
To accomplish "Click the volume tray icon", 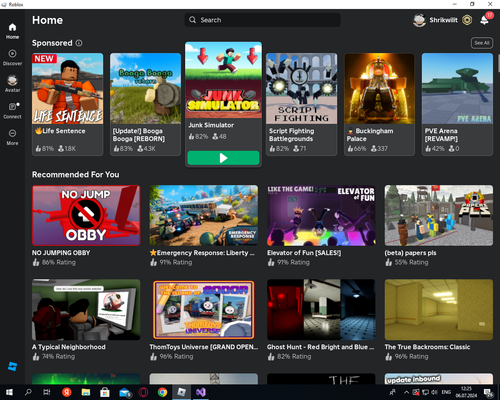I will point(435,392).
